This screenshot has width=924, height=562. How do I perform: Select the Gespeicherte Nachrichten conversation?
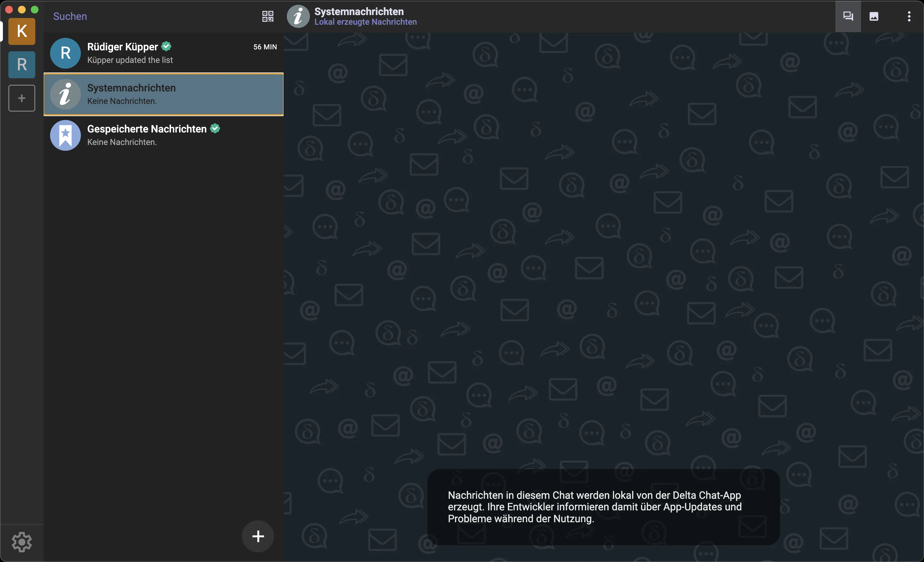(x=163, y=135)
